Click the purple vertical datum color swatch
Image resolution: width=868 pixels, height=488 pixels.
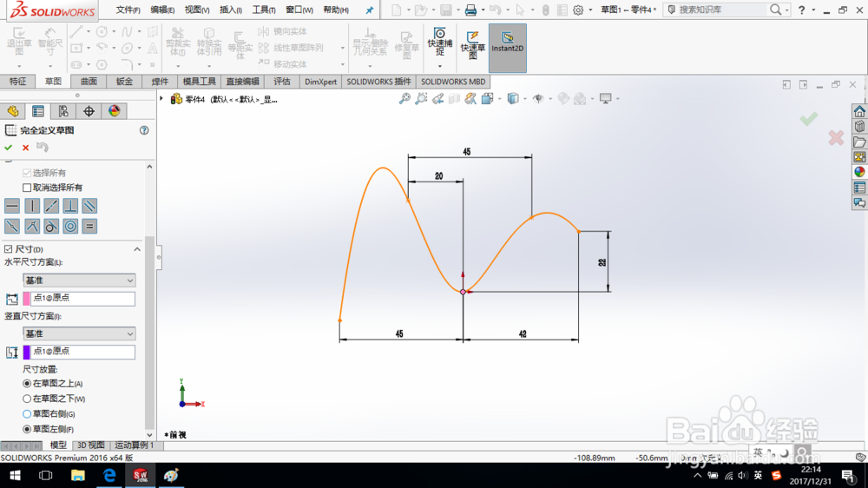(x=26, y=352)
